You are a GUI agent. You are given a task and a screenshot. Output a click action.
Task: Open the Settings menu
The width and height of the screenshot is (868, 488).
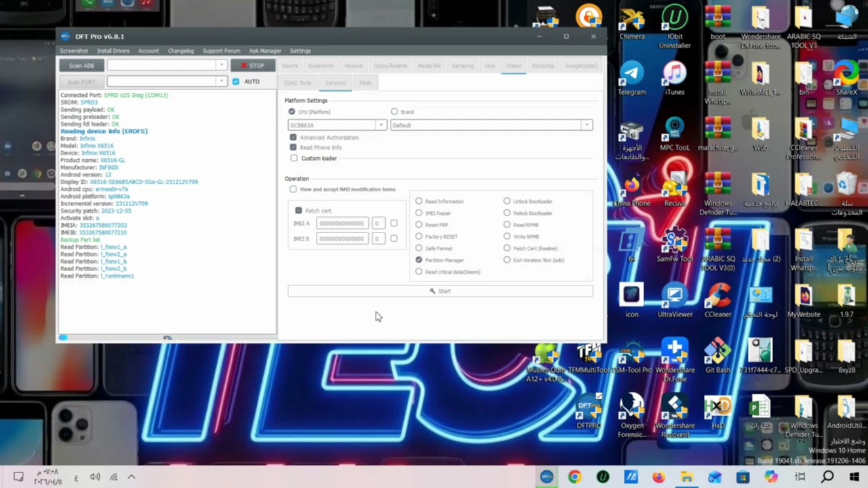tap(300, 51)
